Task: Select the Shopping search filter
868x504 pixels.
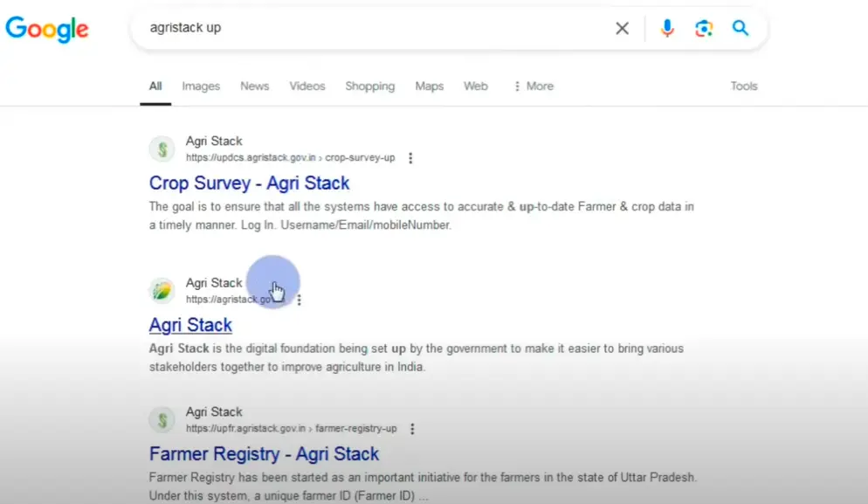Action: [369, 86]
